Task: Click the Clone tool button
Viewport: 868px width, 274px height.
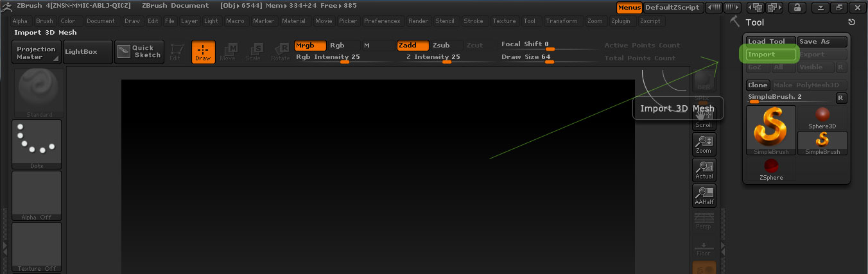Action: (x=758, y=85)
